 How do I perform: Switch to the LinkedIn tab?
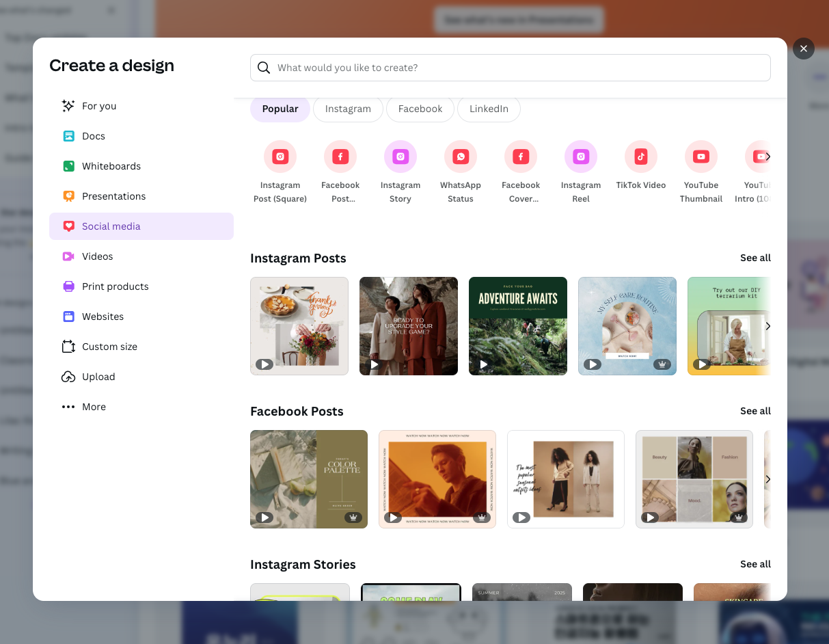[489, 109]
